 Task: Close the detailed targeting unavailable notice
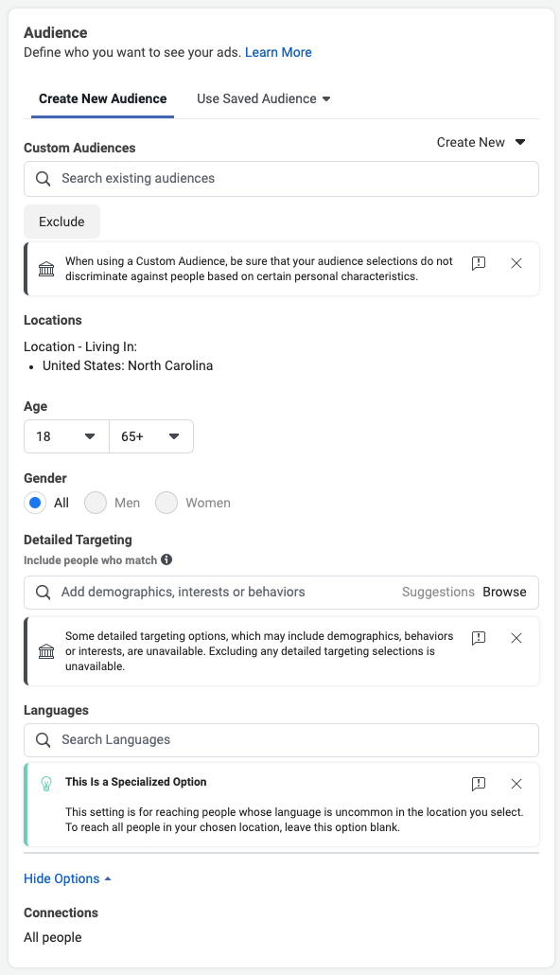(516, 638)
